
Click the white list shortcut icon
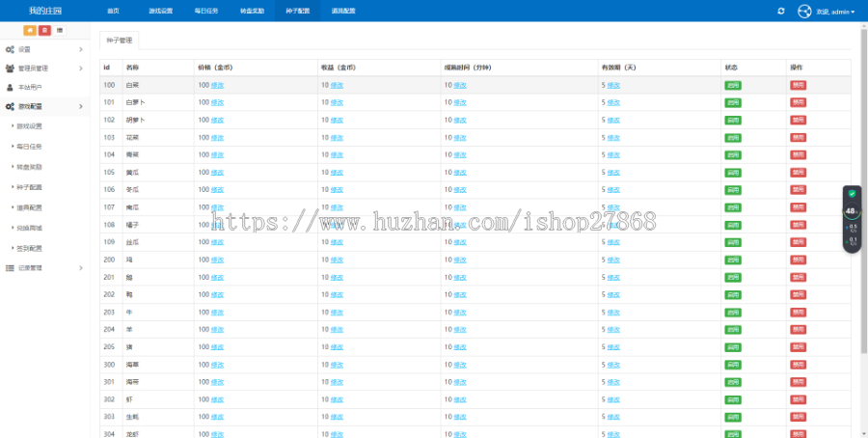[x=59, y=31]
